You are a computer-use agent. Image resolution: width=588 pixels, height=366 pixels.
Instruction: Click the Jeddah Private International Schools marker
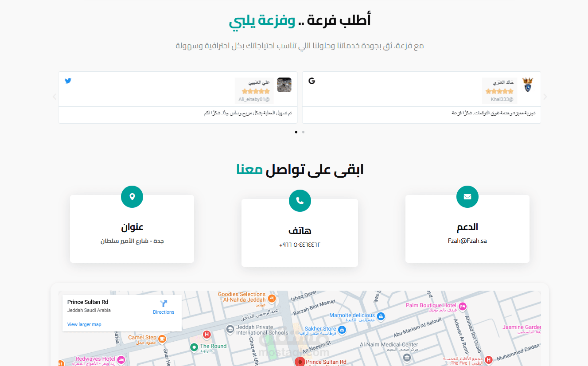pos(230,329)
